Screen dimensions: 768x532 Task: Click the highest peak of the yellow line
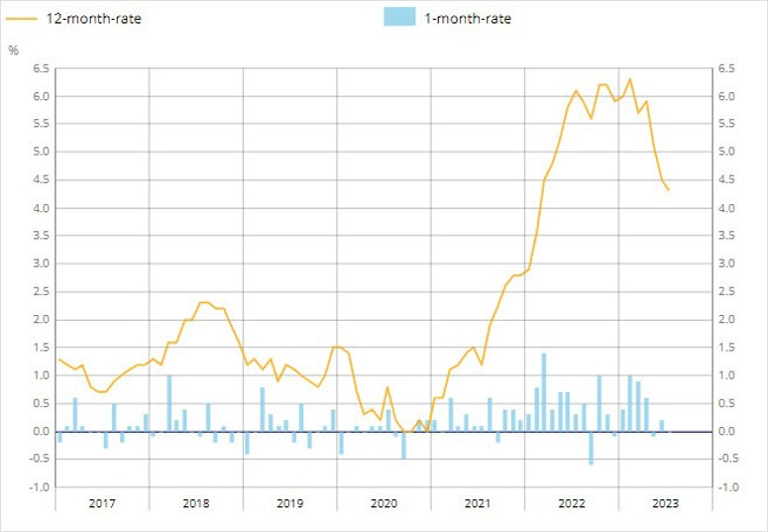630,79
